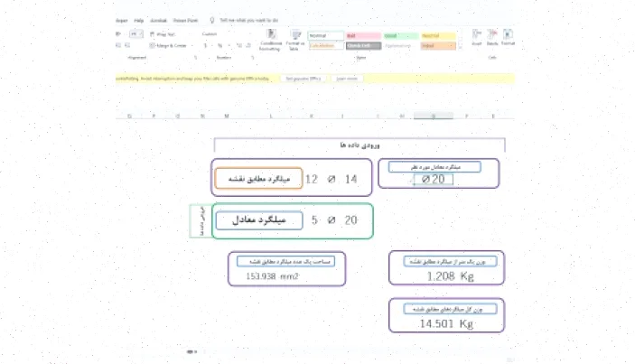Apply the Bad cell style swatch

[362, 35]
